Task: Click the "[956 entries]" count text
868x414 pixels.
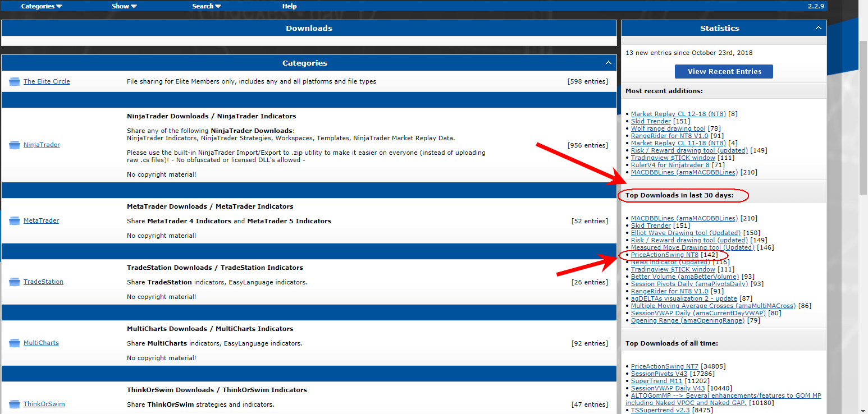Action: 588,145
